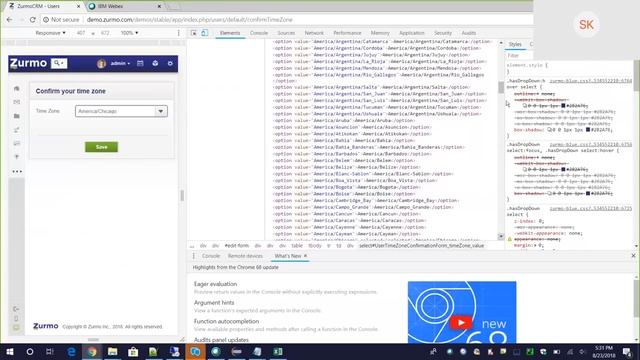Close the DevTools bottom drawer
640x360 pixels.
(x=633, y=256)
